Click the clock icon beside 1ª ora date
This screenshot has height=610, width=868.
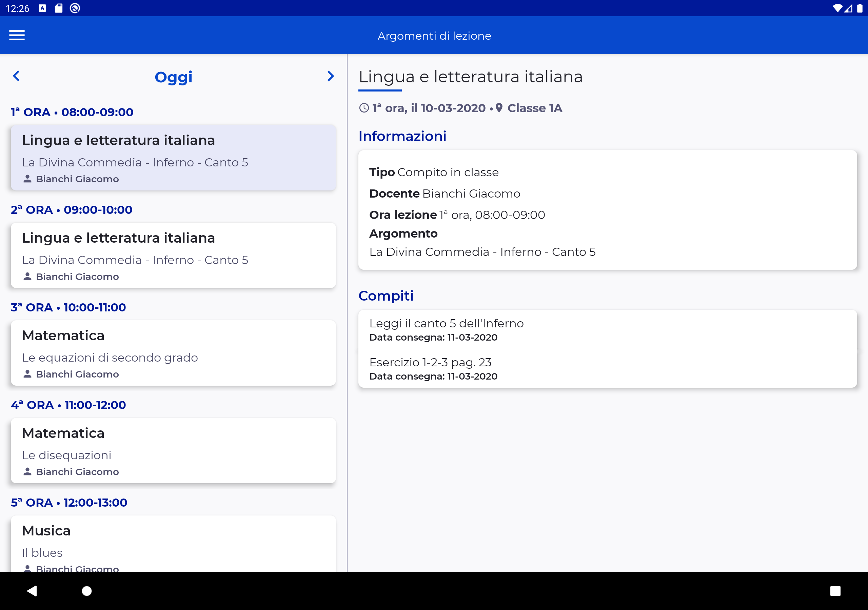tap(364, 108)
